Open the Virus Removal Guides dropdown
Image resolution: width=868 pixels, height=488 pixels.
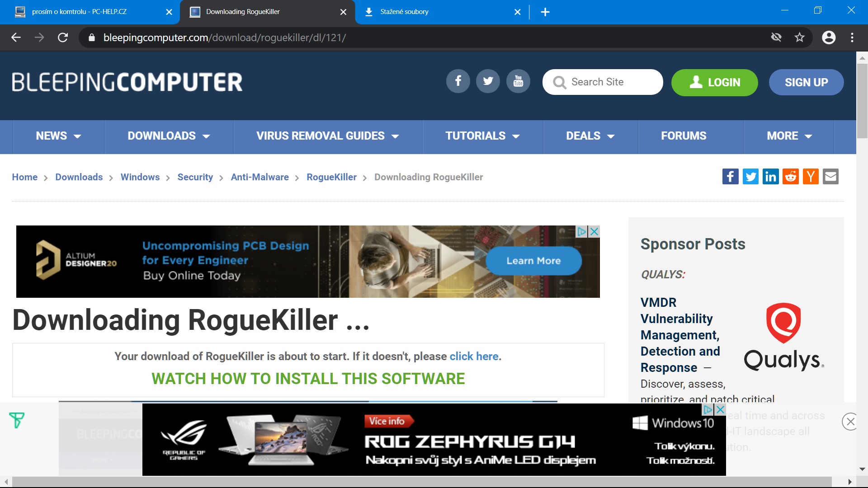pyautogui.click(x=327, y=136)
